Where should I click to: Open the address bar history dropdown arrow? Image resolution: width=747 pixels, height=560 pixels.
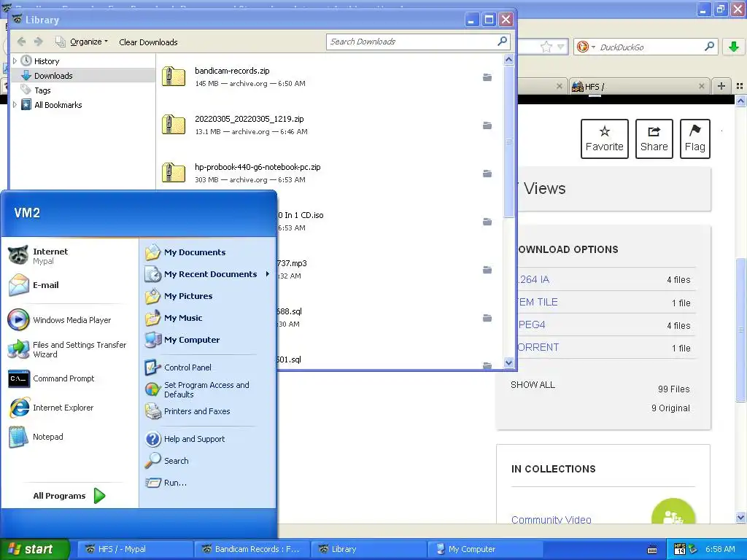pos(561,47)
